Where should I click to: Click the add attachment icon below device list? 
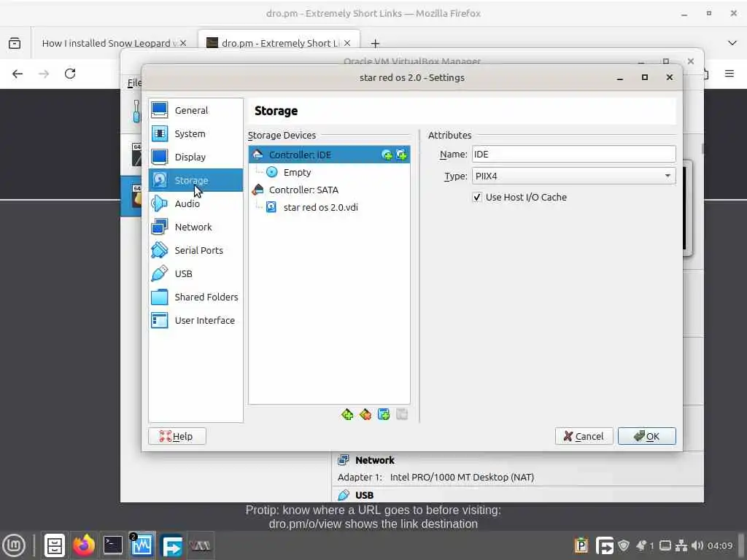384,414
